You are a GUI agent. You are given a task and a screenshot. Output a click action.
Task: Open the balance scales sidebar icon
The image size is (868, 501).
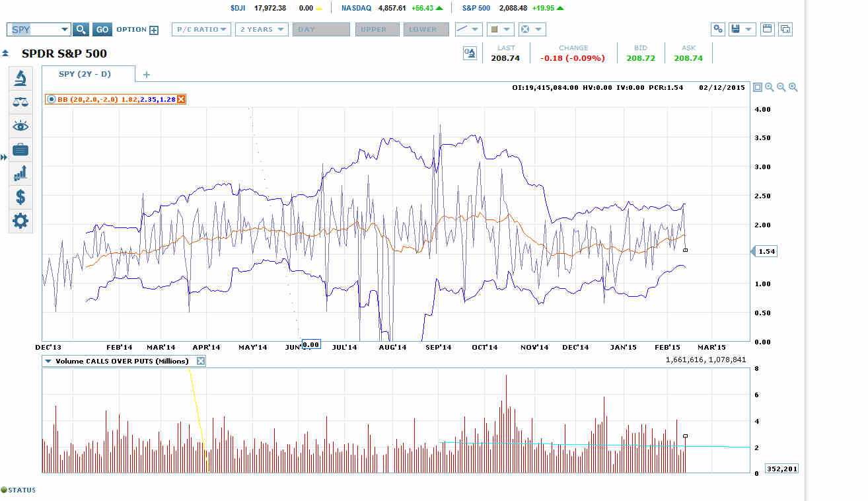20,102
